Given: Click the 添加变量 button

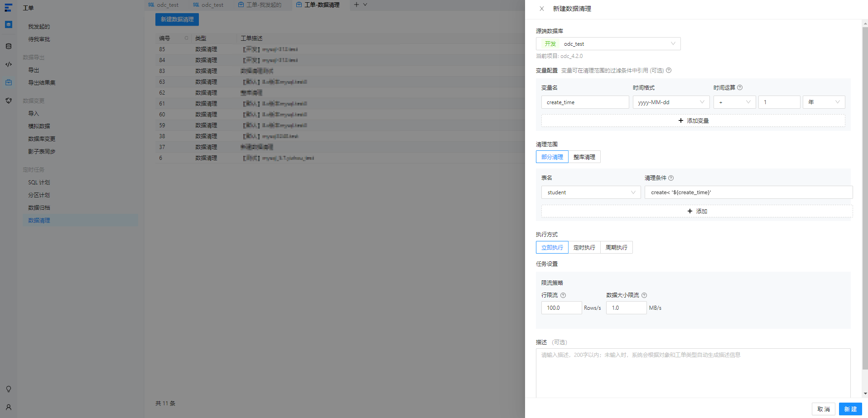Looking at the screenshot, I should [693, 120].
